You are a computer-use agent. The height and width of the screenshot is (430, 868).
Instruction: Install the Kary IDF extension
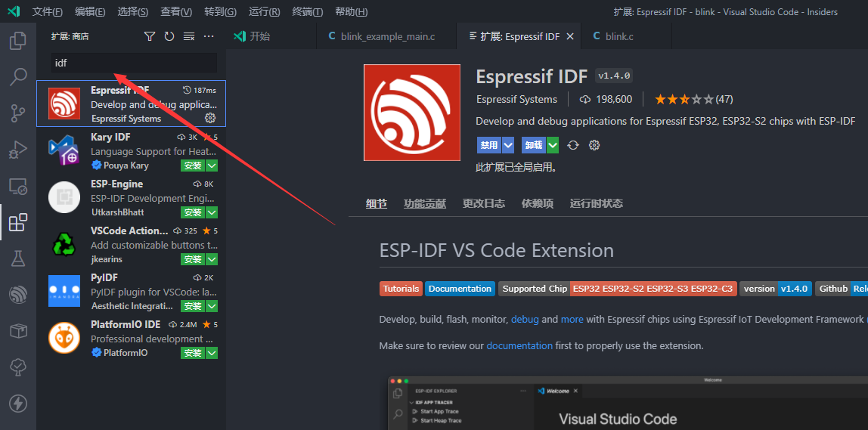(193, 166)
